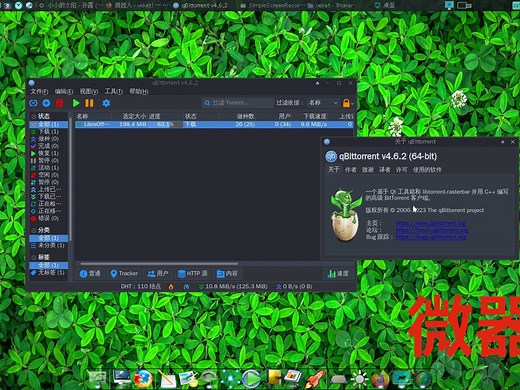
Task: Switch to the 用户 peers tab
Action: (x=158, y=274)
